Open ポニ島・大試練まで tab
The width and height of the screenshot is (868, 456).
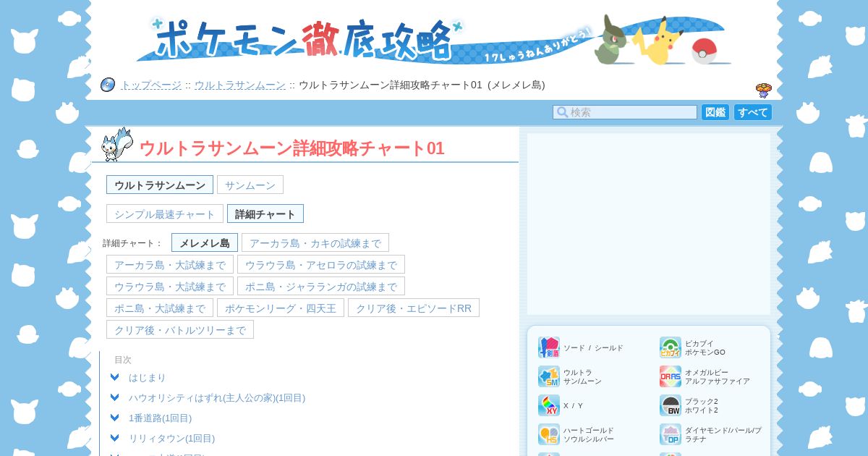click(x=160, y=308)
